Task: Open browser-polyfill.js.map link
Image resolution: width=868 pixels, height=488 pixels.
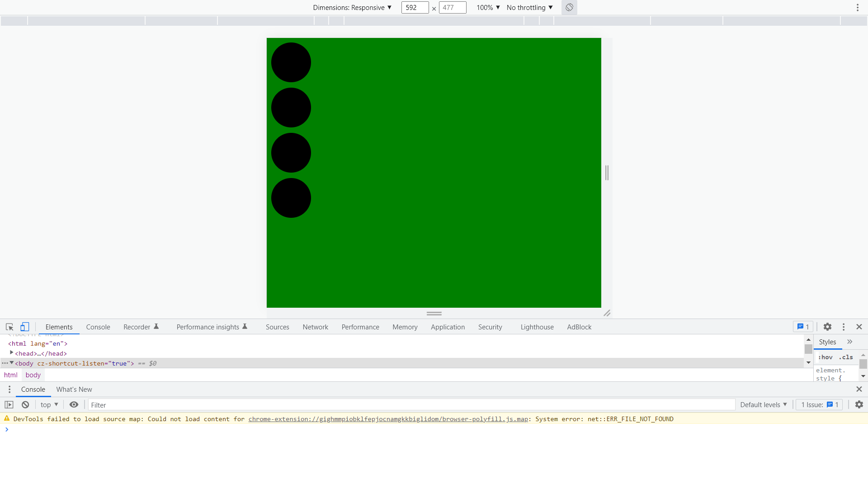Action: pyautogui.click(x=388, y=419)
